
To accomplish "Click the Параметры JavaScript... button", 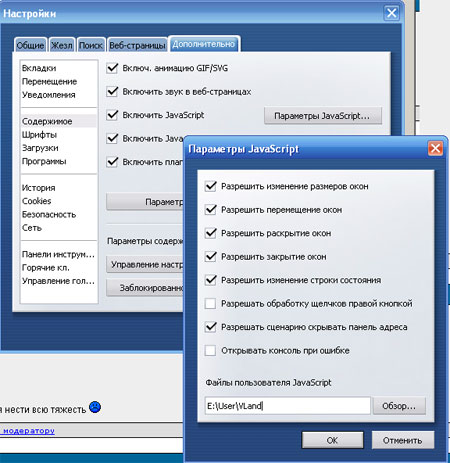I will tap(323, 116).
